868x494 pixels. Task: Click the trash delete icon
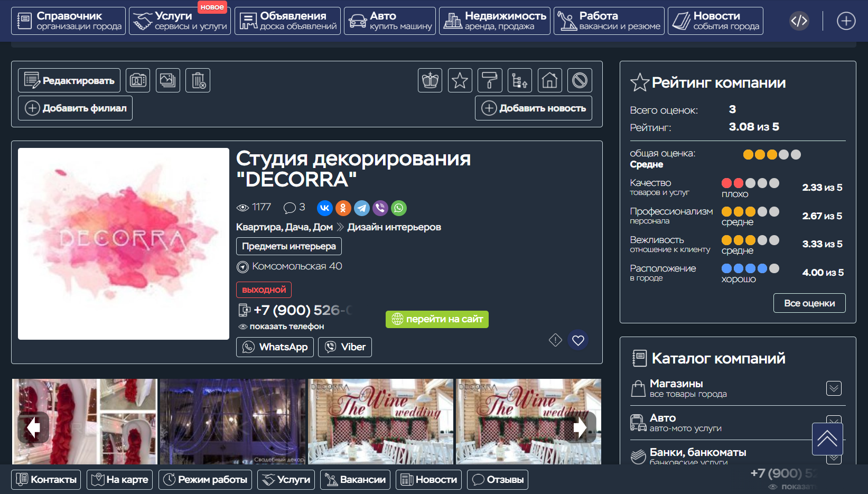click(x=198, y=80)
